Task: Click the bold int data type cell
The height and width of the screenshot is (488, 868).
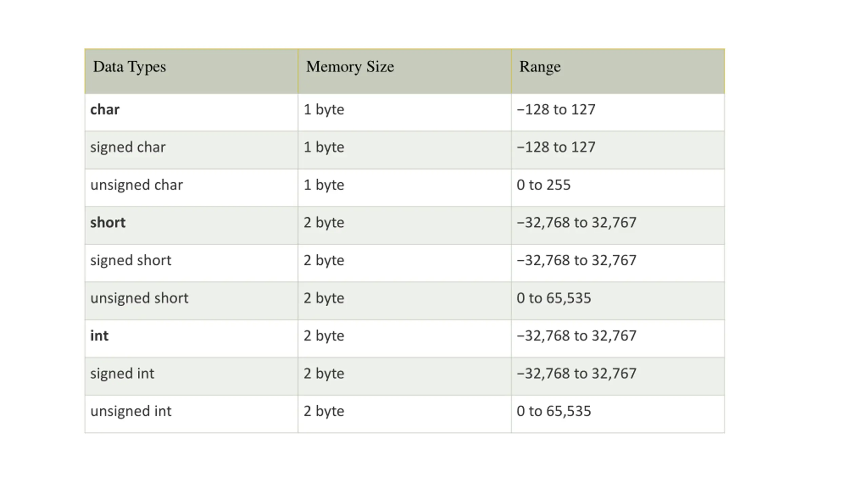Action: coord(191,338)
